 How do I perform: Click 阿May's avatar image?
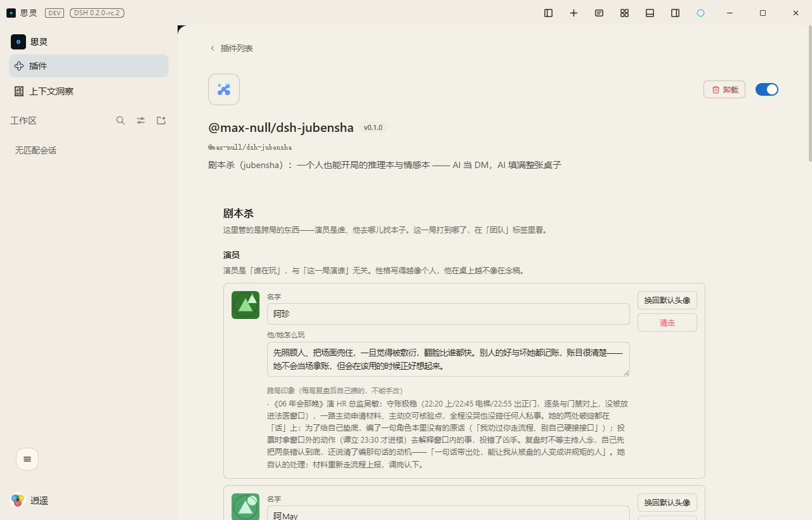[x=246, y=507]
